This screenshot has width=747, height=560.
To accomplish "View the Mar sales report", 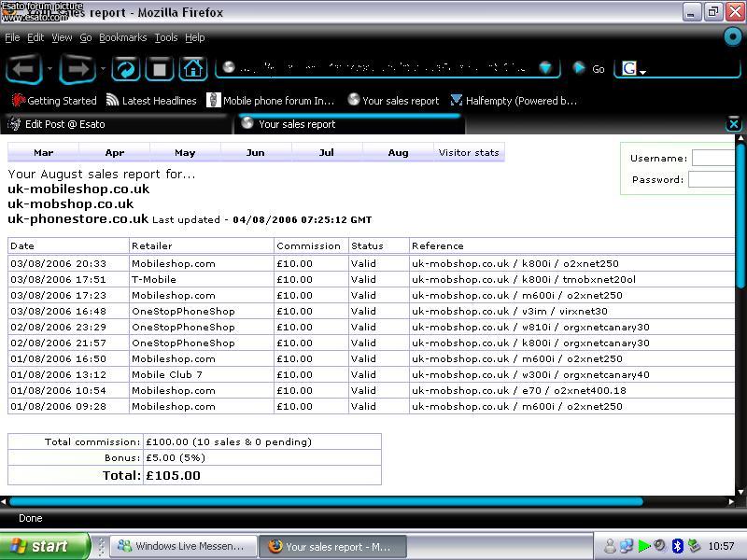I will [x=43, y=152].
